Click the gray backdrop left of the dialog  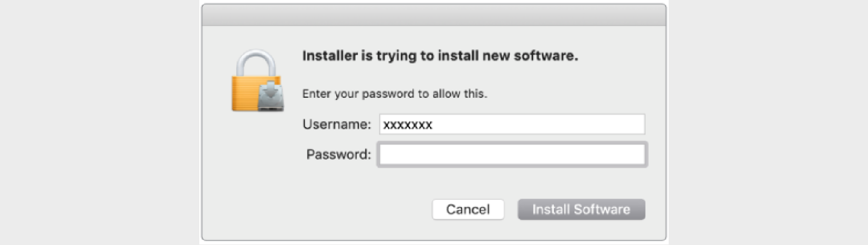[98, 123]
